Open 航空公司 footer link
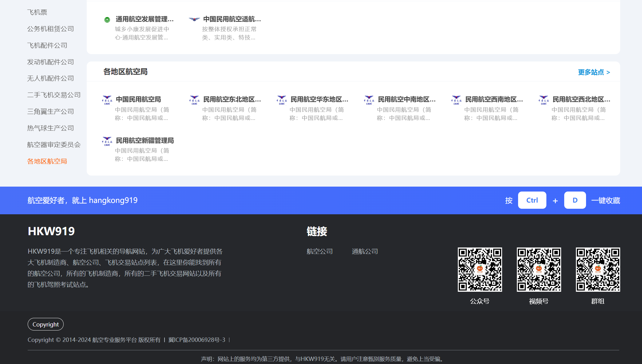642x364 pixels. 320,251
